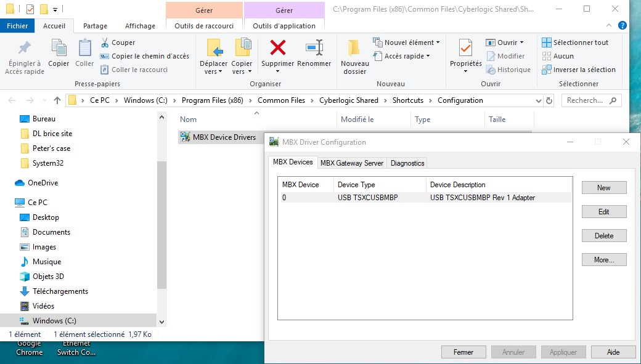Click the Delete device button
The height and width of the screenshot is (364, 641).
coord(604,236)
